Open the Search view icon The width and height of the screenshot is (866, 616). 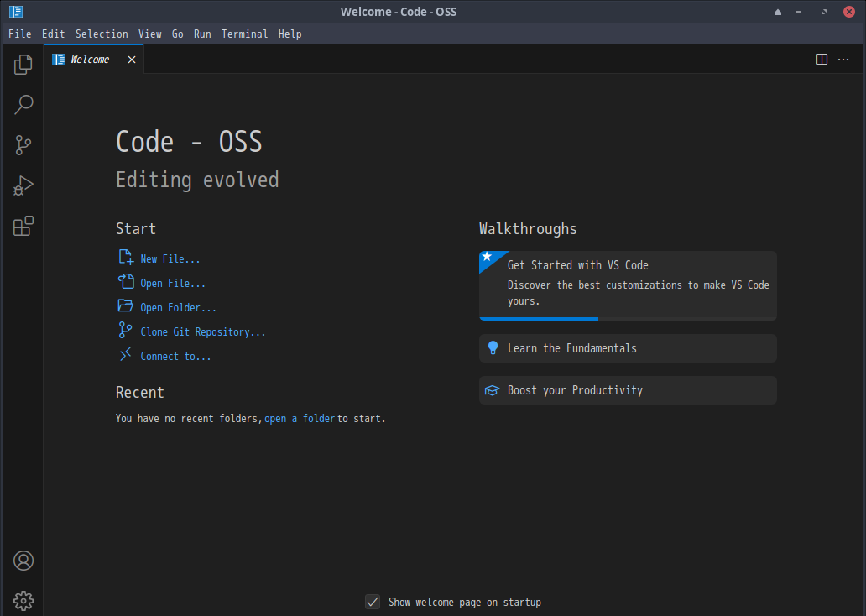23,104
